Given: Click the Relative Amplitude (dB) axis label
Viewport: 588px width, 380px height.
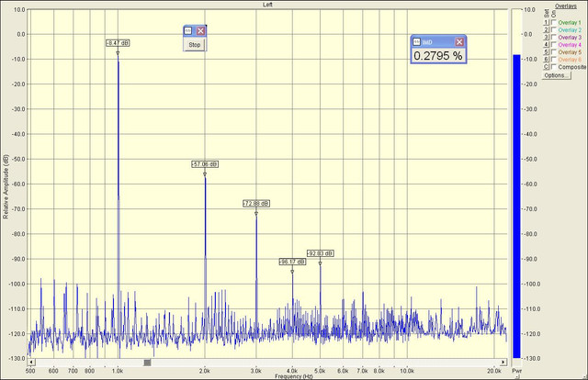Looking at the screenshot, I should pos(6,186).
